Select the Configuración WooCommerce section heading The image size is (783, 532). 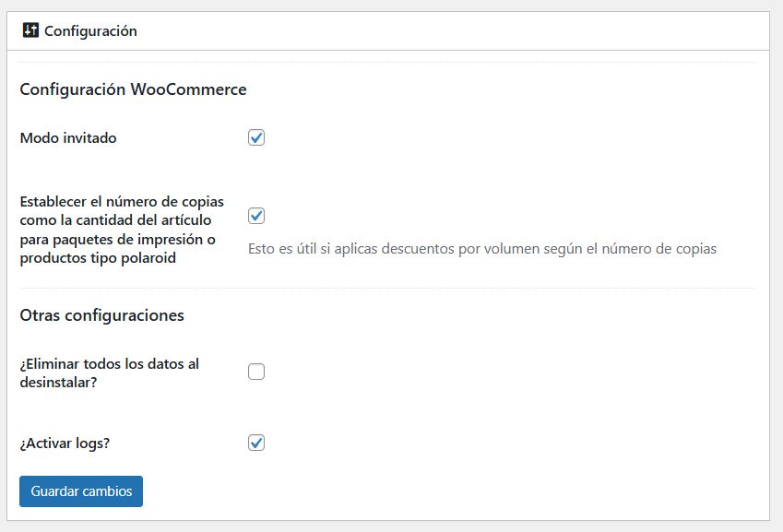pos(133,89)
